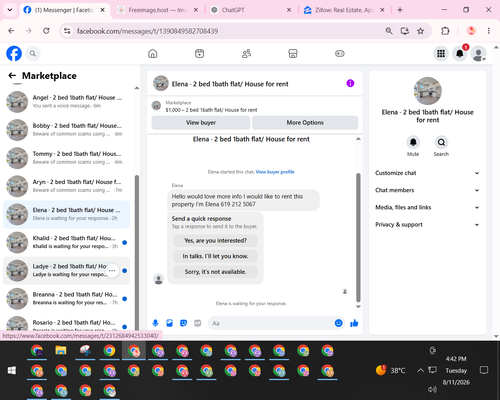
Task: Open Facebook search magnifier
Action: click(x=33, y=53)
